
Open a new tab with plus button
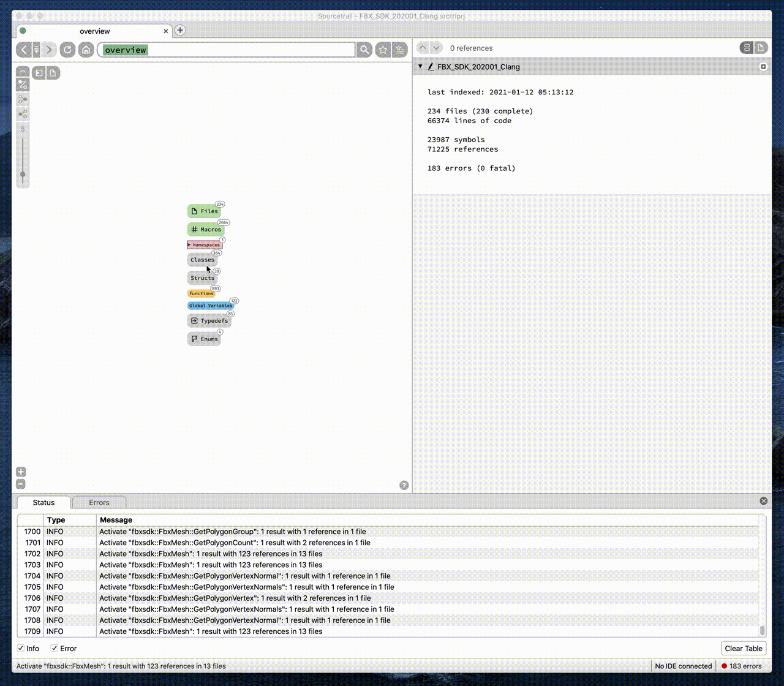point(180,30)
